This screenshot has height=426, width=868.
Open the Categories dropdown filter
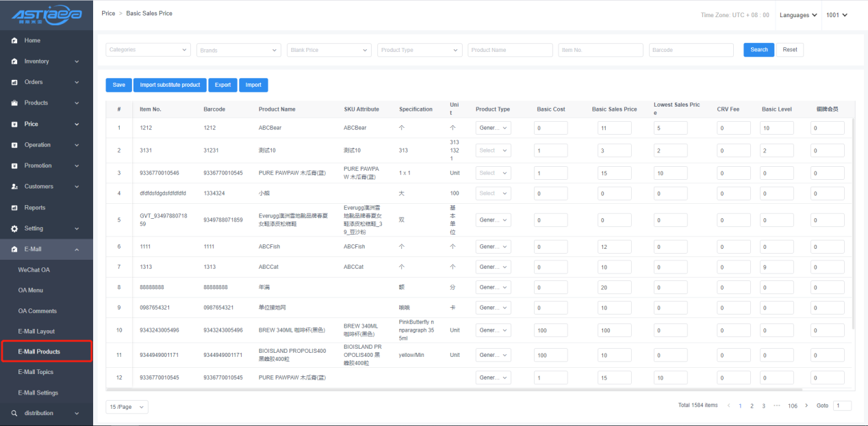(x=148, y=50)
